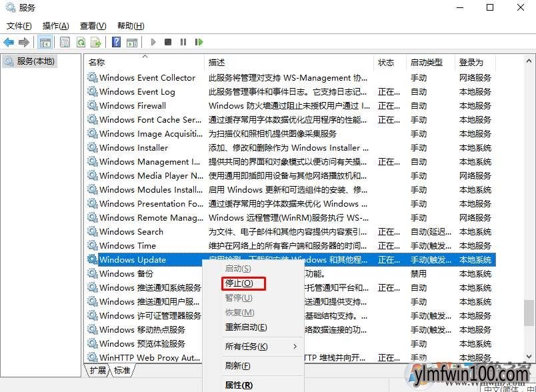Click the vertical scrollbar thumb
This screenshot has width=536, height=392.
[529, 313]
